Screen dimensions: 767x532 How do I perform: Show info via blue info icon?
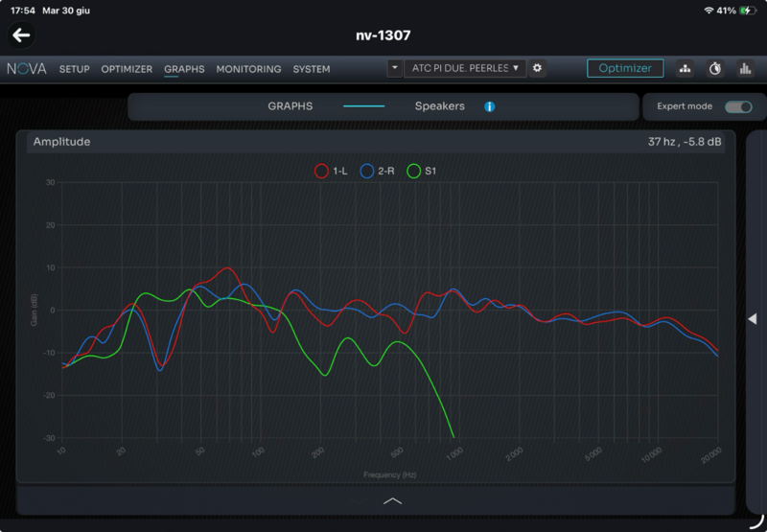(x=489, y=106)
